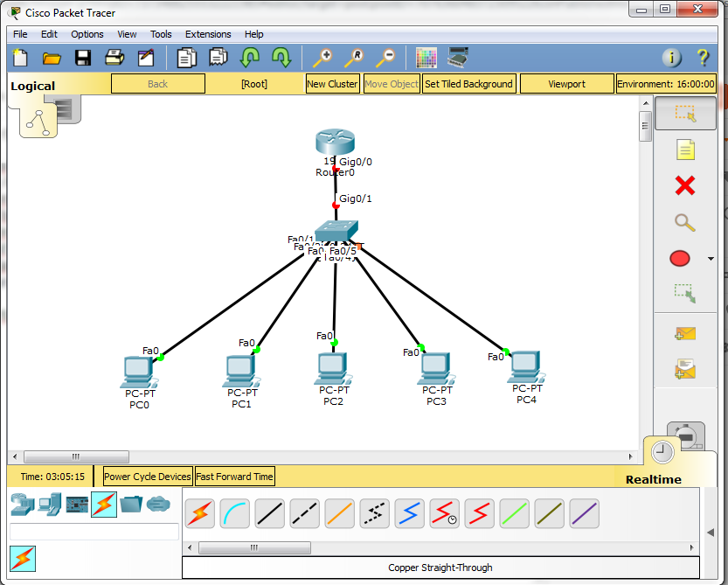The height and width of the screenshot is (585, 728).
Task: Choose the Console connection cable
Action: [x=234, y=513]
